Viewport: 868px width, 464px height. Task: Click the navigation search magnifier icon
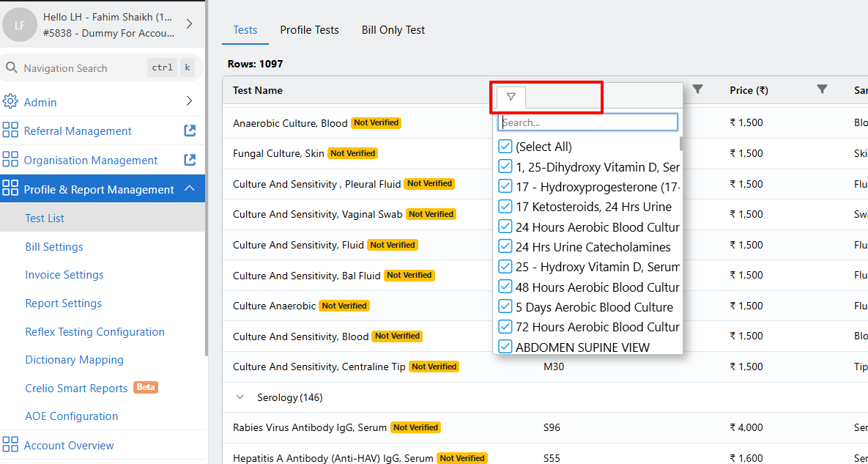click(12, 68)
